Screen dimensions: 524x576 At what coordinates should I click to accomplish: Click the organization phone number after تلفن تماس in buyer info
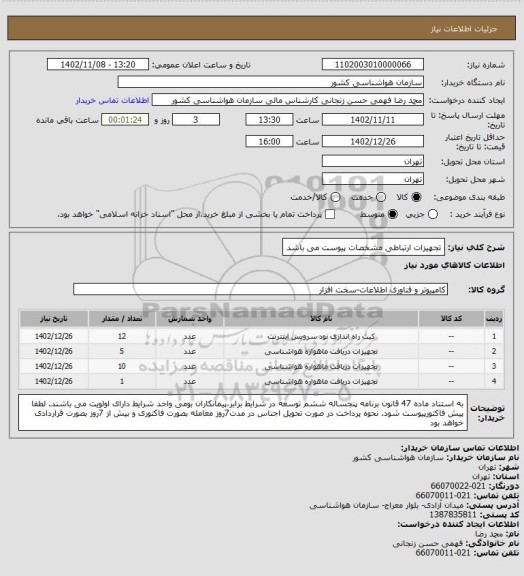pyautogui.click(x=443, y=496)
